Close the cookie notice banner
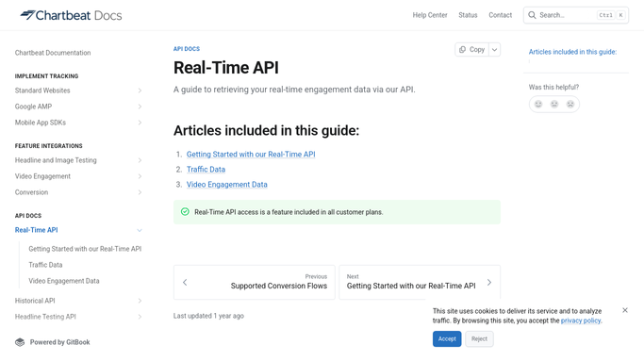Viewport: 644px width, 362px height. (x=625, y=310)
